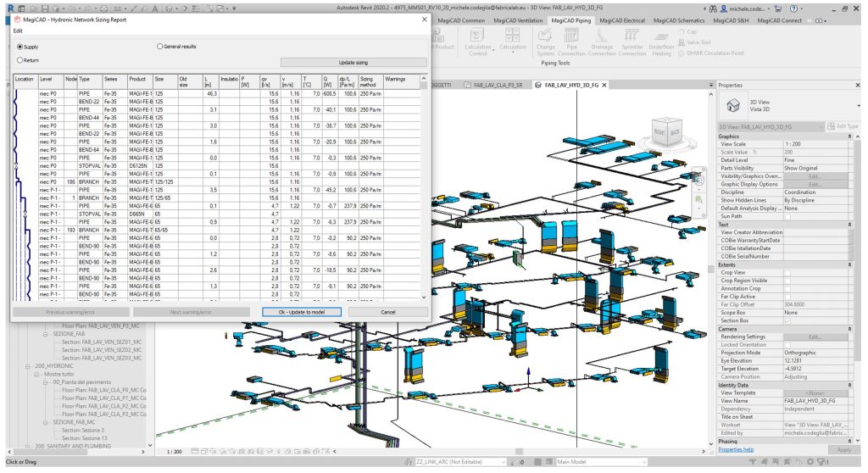Select the Return radio button
The width and height of the screenshot is (868, 473).
click(20, 61)
